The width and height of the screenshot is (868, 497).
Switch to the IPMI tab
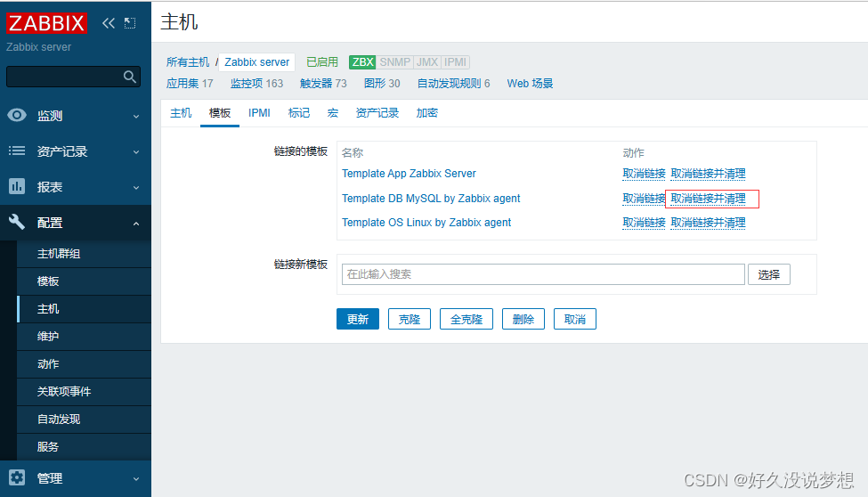click(x=259, y=113)
